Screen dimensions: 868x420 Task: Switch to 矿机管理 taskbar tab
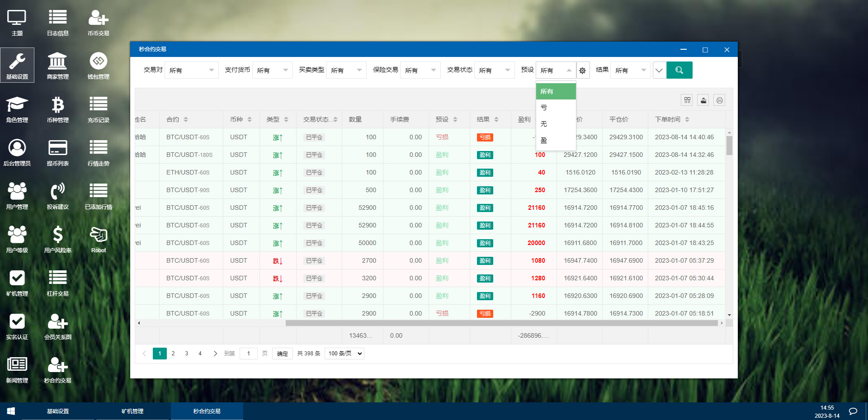tap(132, 411)
